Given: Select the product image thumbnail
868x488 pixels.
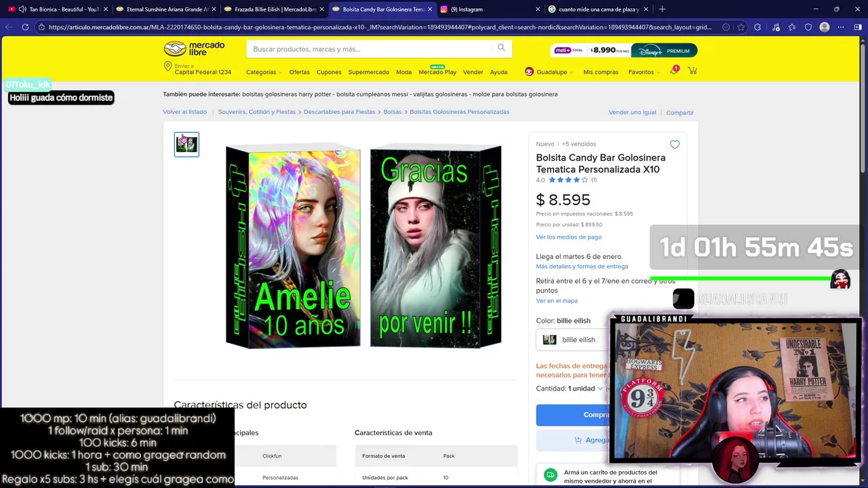Looking at the screenshot, I should click(x=186, y=144).
